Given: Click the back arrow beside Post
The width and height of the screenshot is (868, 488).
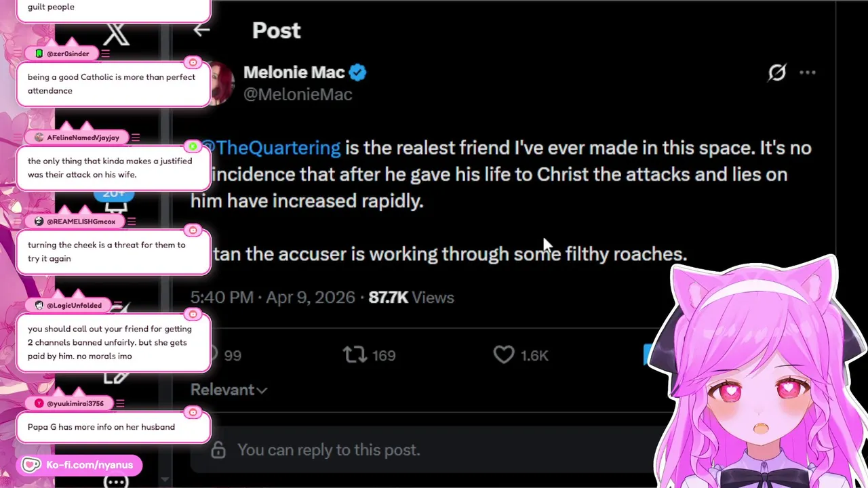Looking at the screenshot, I should pos(201,30).
